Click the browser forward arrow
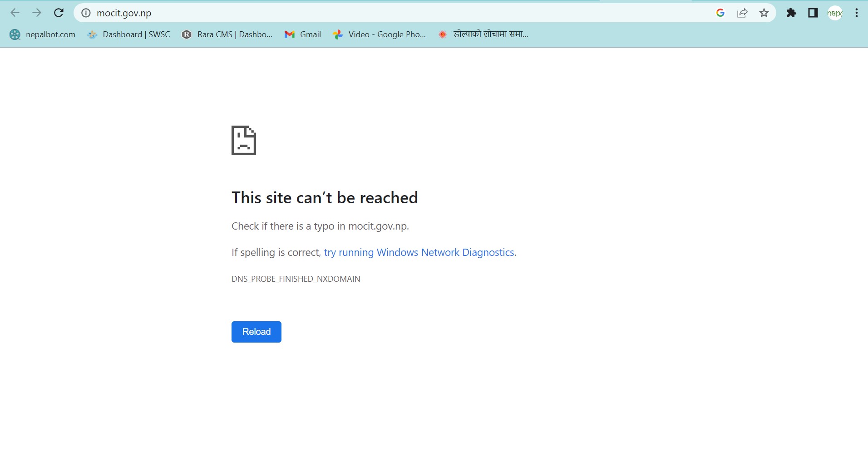The image size is (868, 466). pyautogui.click(x=37, y=13)
